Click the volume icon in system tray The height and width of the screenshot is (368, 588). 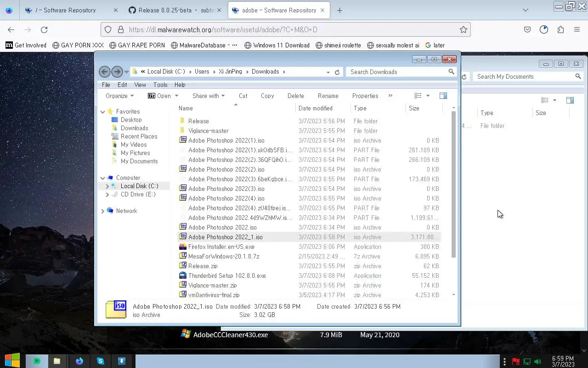pyautogui.click(x=537, y=362)
